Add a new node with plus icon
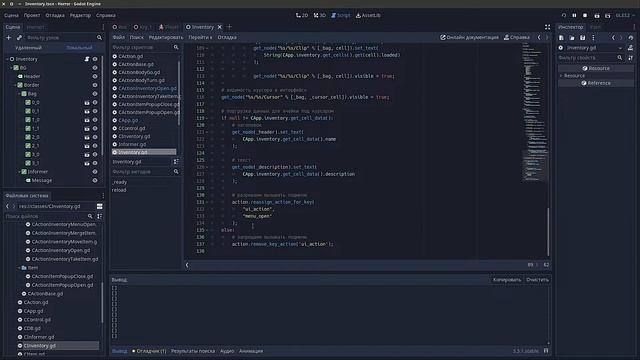 tap(9, 38)
